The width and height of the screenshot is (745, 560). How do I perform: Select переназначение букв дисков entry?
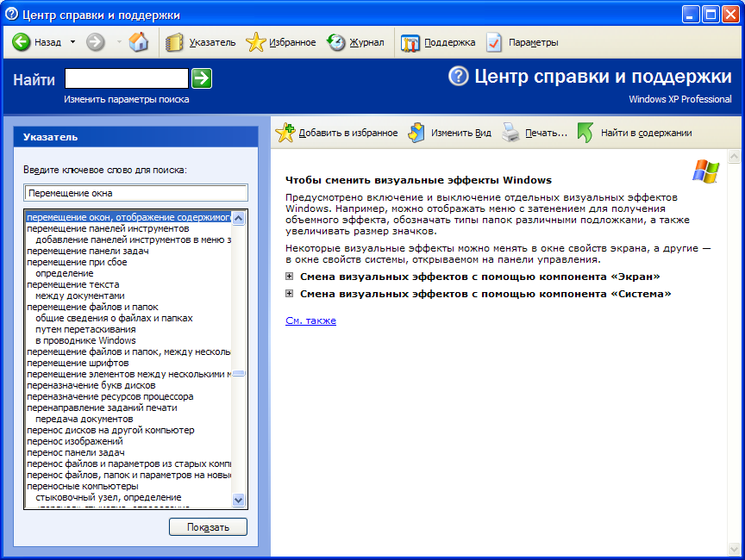click(x=91, y=385)
